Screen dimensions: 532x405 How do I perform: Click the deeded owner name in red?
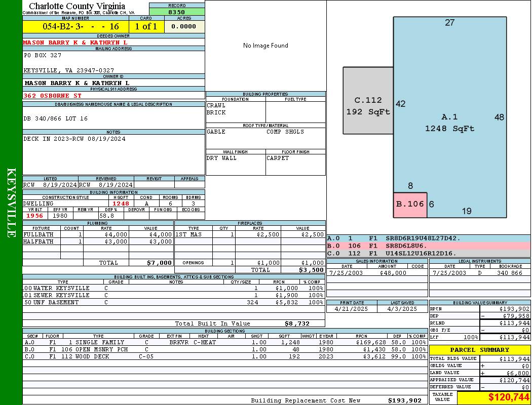click(75, 43)
